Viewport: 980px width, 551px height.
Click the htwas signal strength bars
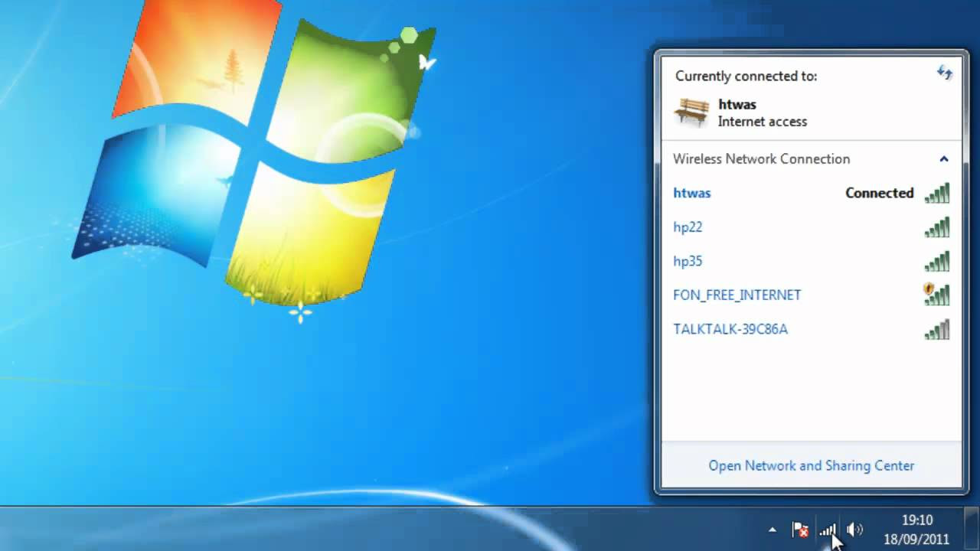[x=937, y=193]
